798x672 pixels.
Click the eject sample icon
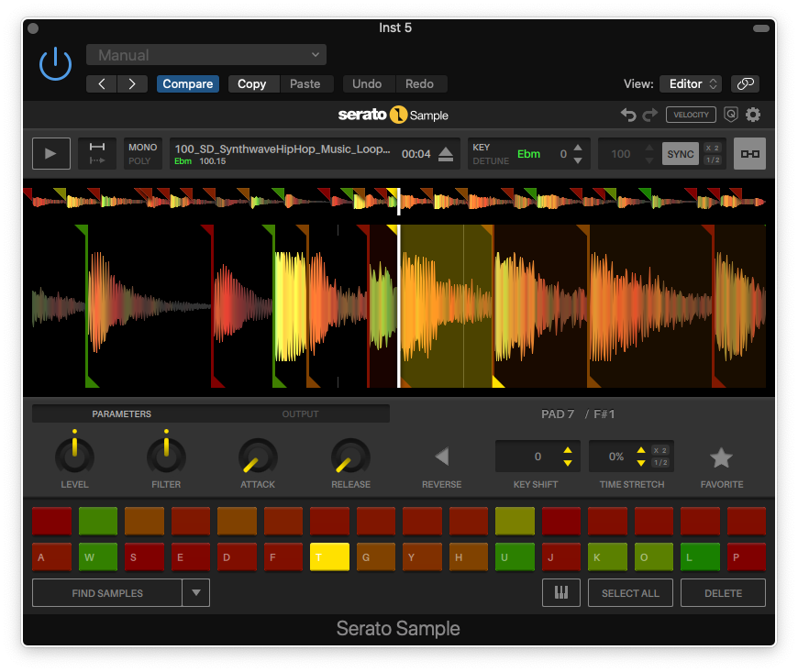[x=446, y=154]
